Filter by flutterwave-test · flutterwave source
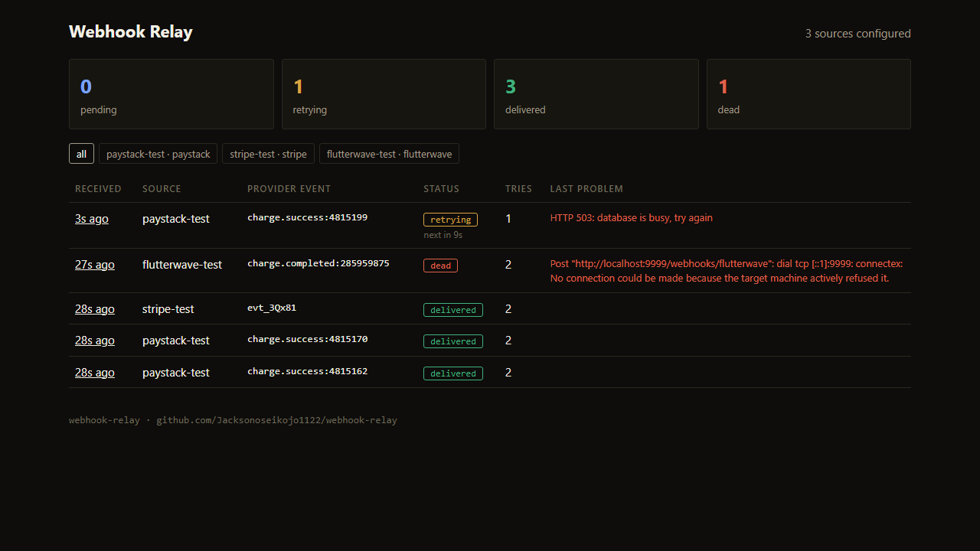 pos(389,154)
